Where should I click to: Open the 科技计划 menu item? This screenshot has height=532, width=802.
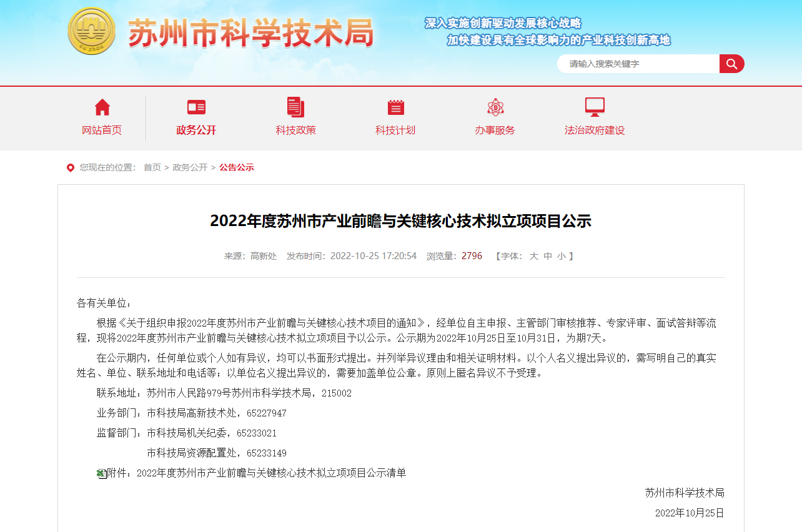(x=395, y=130)
